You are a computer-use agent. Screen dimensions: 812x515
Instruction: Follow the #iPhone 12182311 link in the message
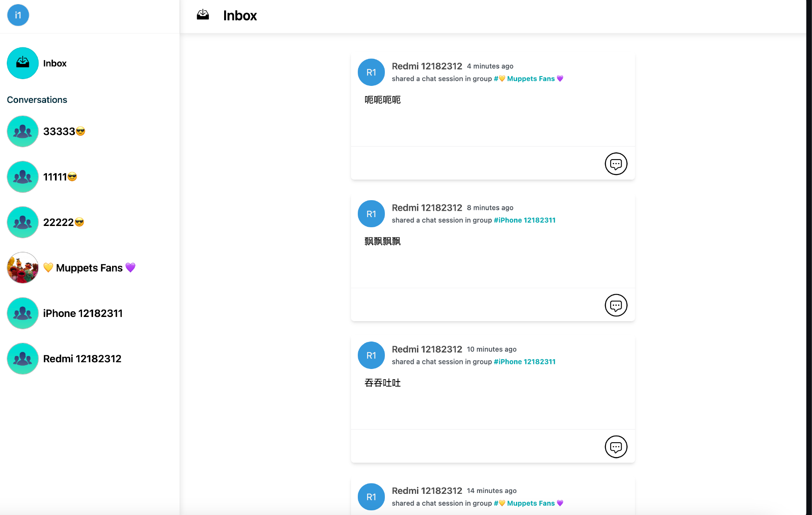point(524,220)
